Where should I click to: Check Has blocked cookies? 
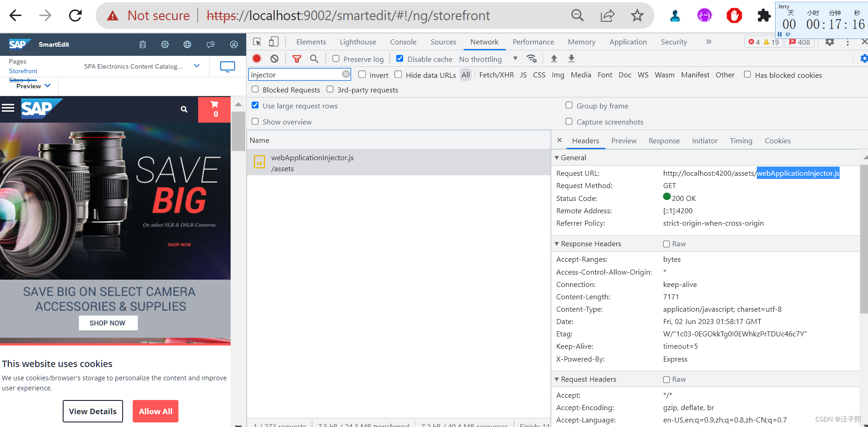click(x=747, y=74)
